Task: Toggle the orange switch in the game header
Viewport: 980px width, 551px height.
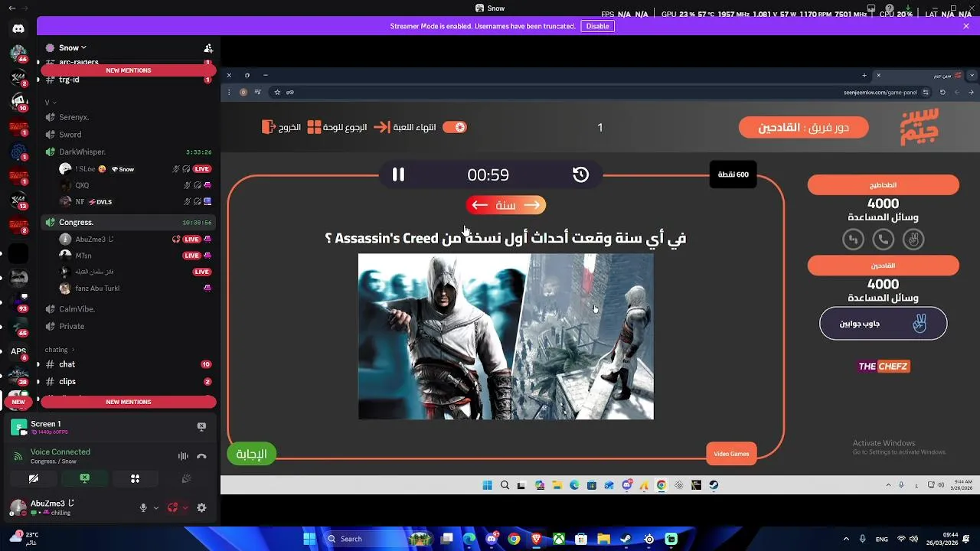Action: point(455,127)
